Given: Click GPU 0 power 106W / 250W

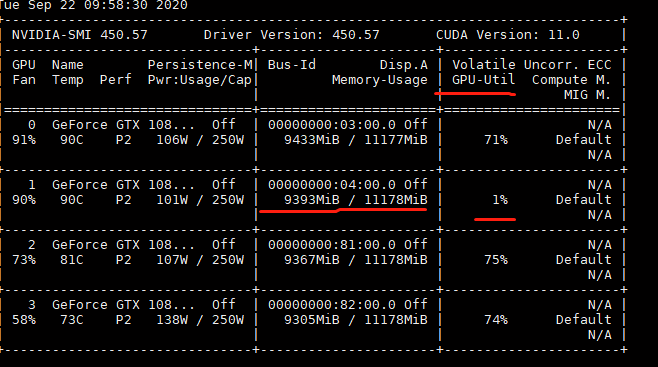Looking at the screenshot, I should 200,140.
